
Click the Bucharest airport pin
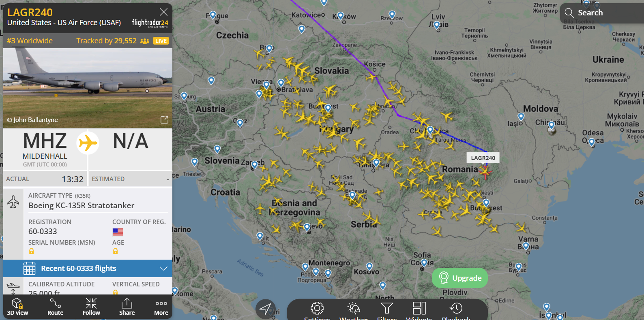(486, 203)
